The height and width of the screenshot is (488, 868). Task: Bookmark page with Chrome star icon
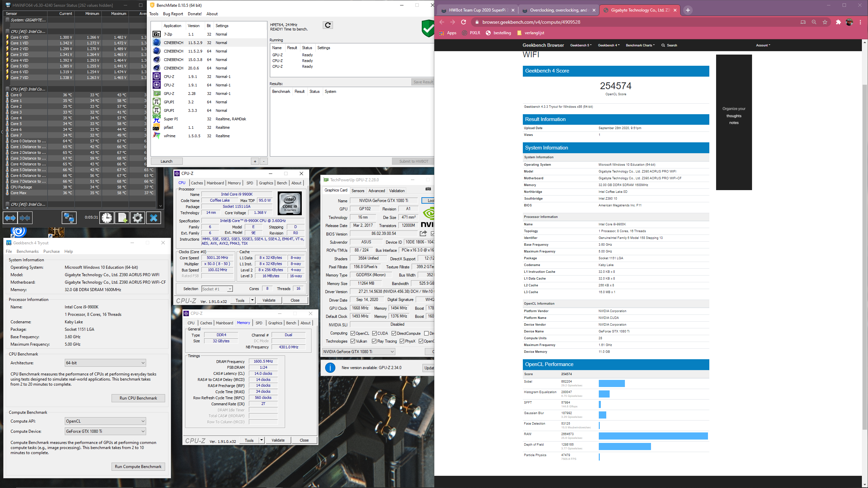tap(825, 22)
